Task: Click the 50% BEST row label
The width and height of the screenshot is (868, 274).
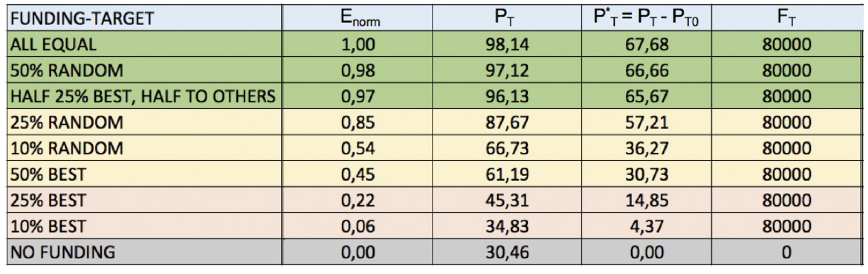Action: tap(49, 174)
